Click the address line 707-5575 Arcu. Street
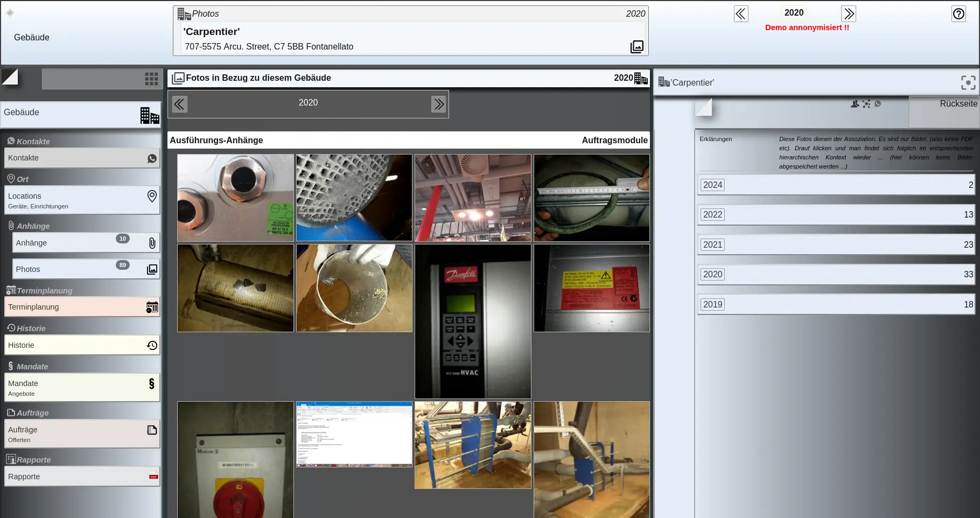 tap(269, 47)
